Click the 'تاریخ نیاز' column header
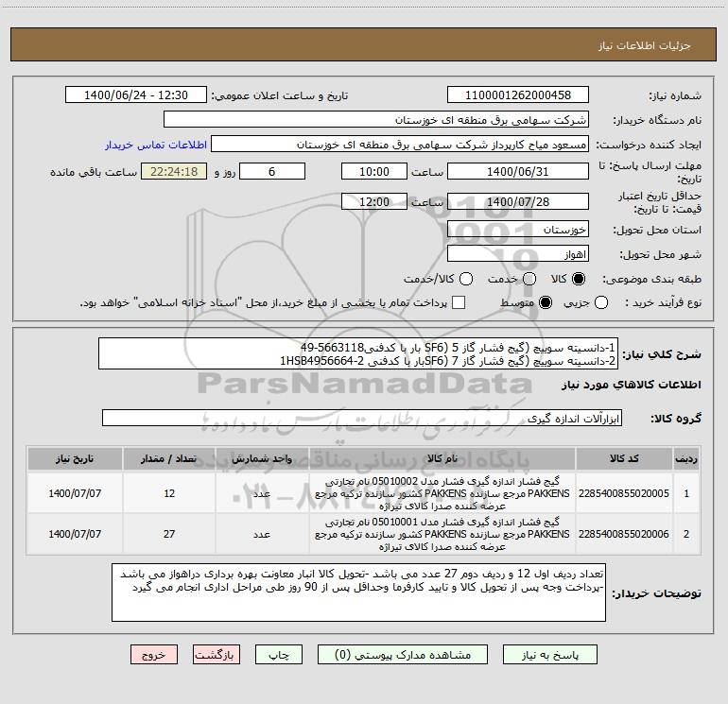 pos(75,458)
